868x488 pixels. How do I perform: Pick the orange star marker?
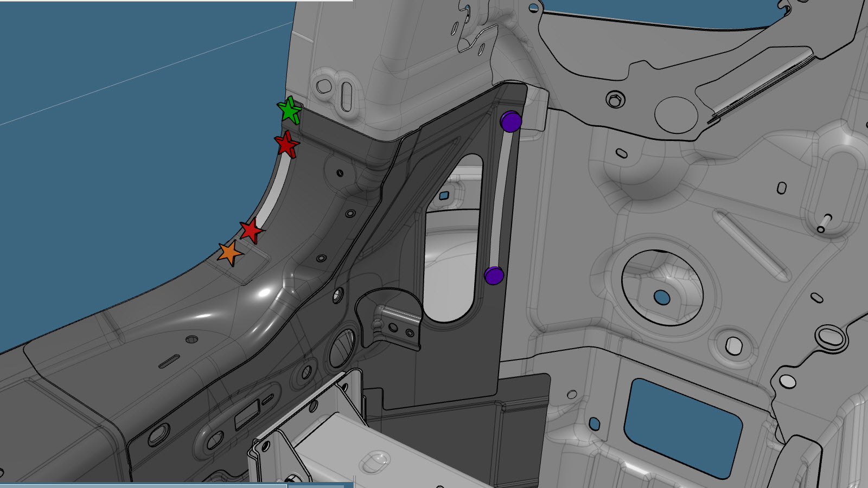pos(230,253)
